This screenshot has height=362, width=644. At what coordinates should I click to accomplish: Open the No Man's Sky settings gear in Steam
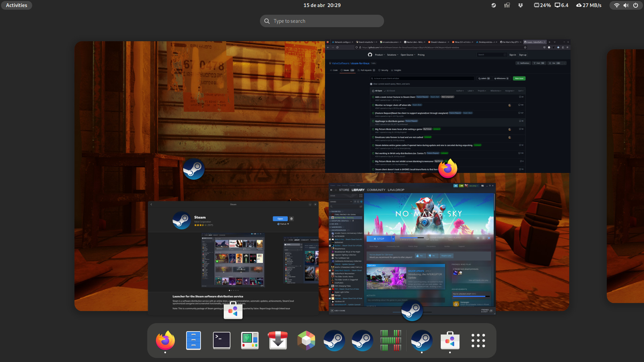478,238
